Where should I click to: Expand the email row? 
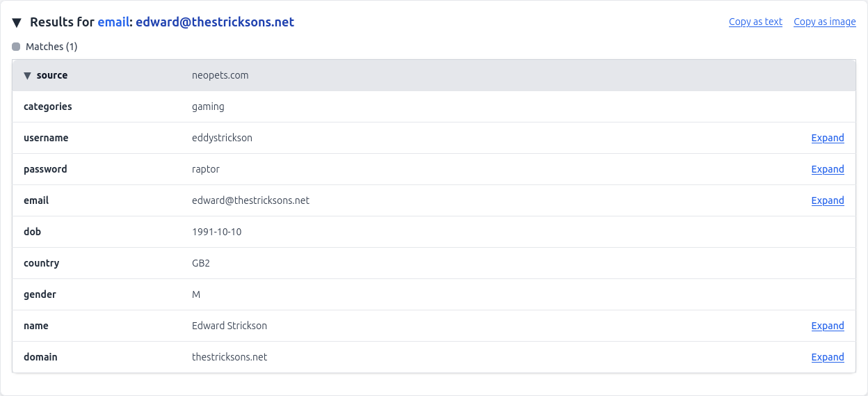pyautogui.click(x=828, y=200)
